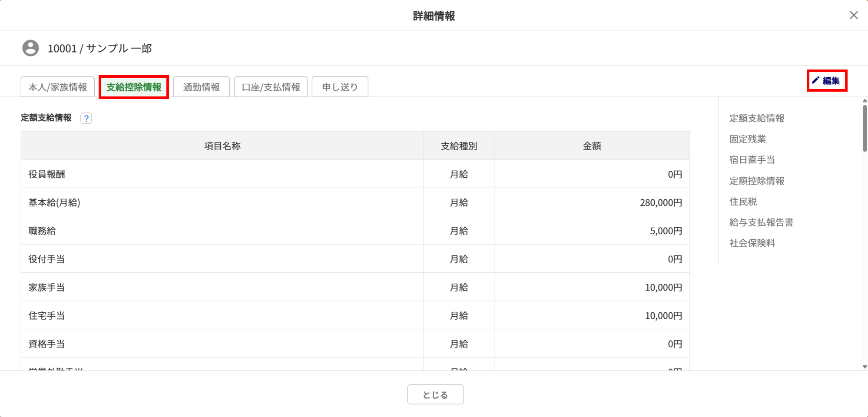Image resolution: width=868 pixels, height=417 pixels.
Task: Switch to the 通勤情報 tab
Action: [x=201, y=87]
